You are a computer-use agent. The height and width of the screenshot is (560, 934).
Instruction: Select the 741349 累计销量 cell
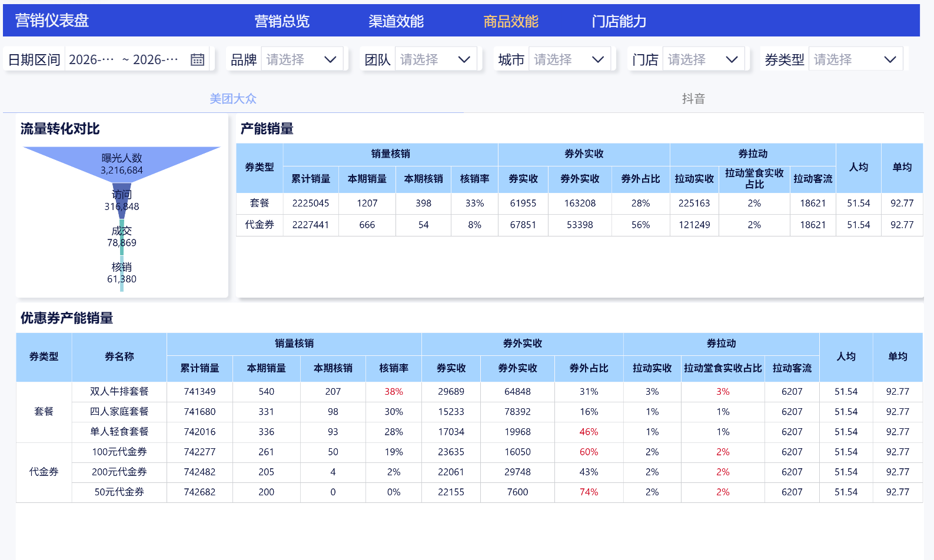[200, 392]
